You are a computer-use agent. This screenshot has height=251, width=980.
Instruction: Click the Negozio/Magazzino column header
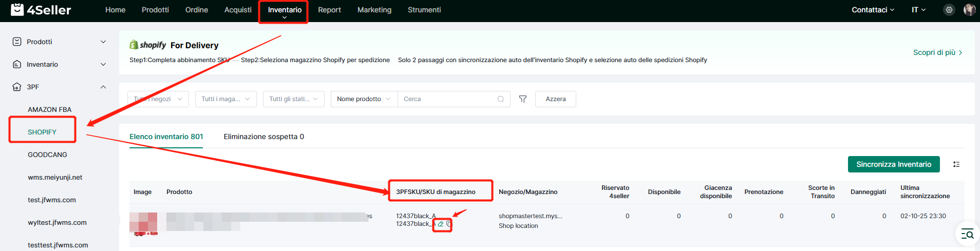pos(528,191)
